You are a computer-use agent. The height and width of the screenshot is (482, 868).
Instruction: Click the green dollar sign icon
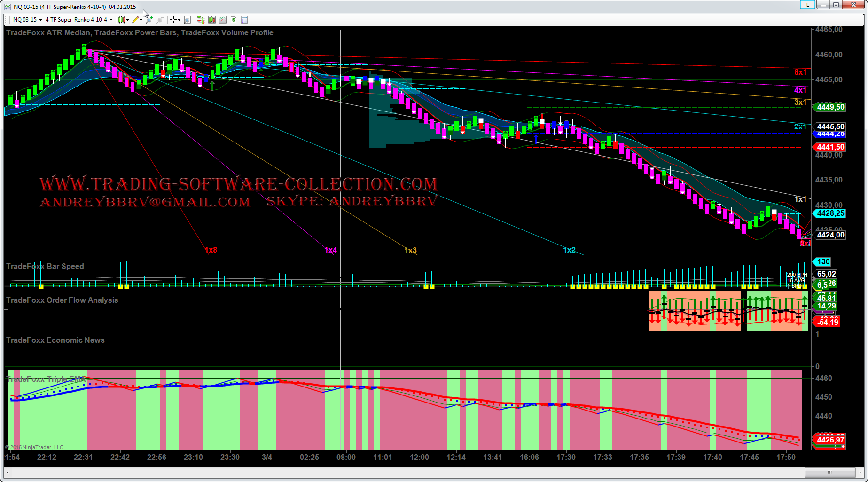(234, 20)
